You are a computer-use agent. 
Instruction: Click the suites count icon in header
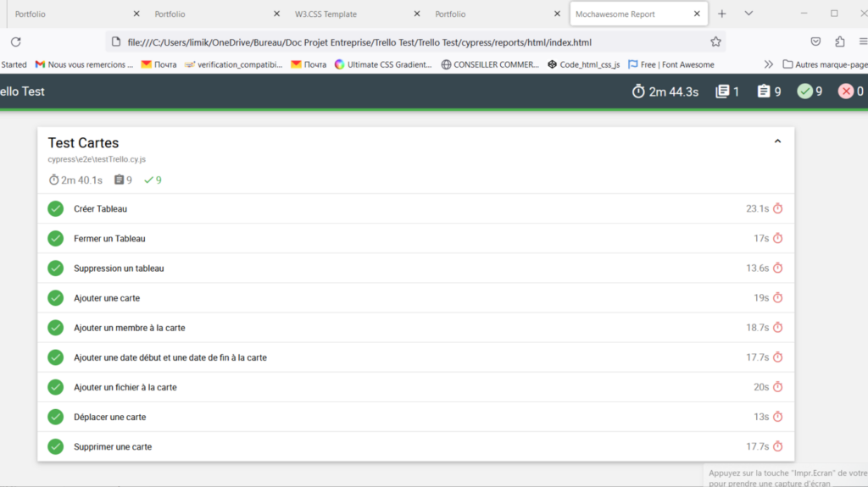click(x=722, y=91)
